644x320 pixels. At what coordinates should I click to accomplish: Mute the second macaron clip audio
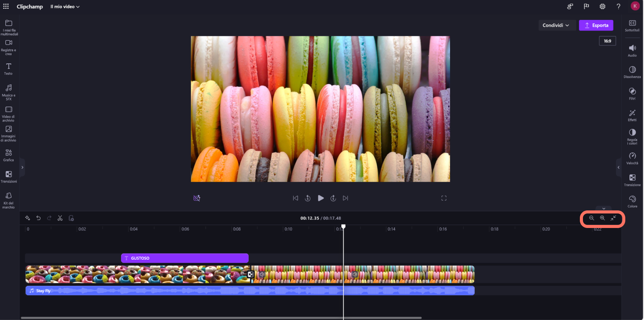tap(355, 275)
